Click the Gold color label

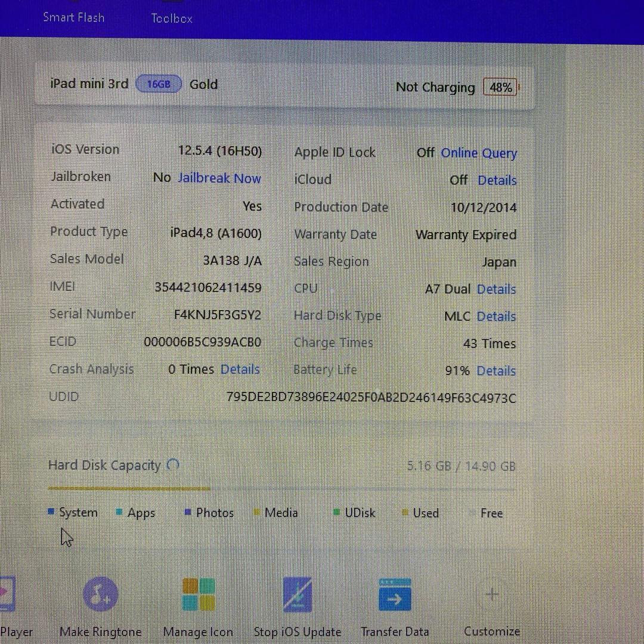coord(204,84)
